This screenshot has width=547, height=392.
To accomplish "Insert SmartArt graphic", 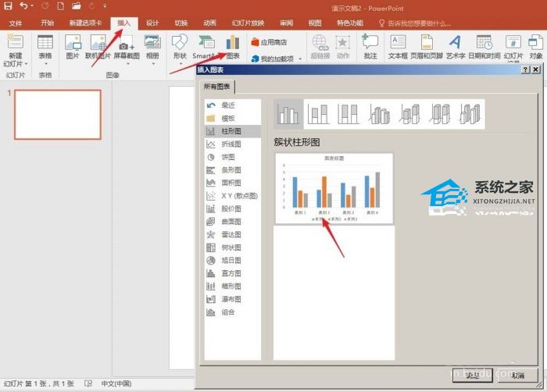I will coord(205,47).
